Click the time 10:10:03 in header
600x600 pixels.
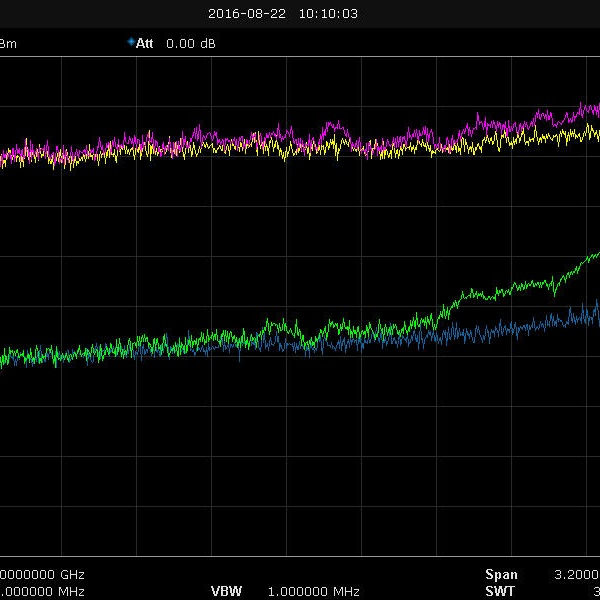(328, 14)
